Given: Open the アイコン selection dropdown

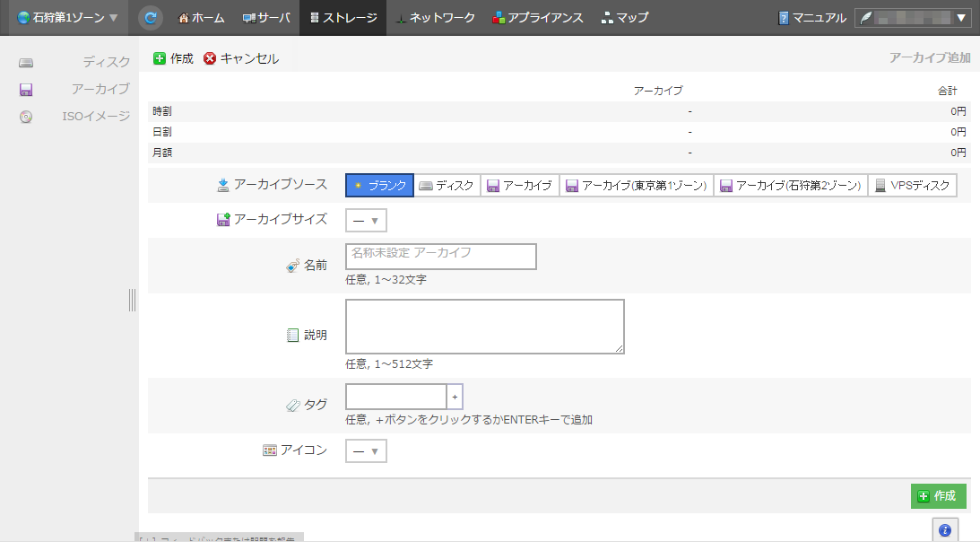Looking at the screenshot, I should 366,450.
